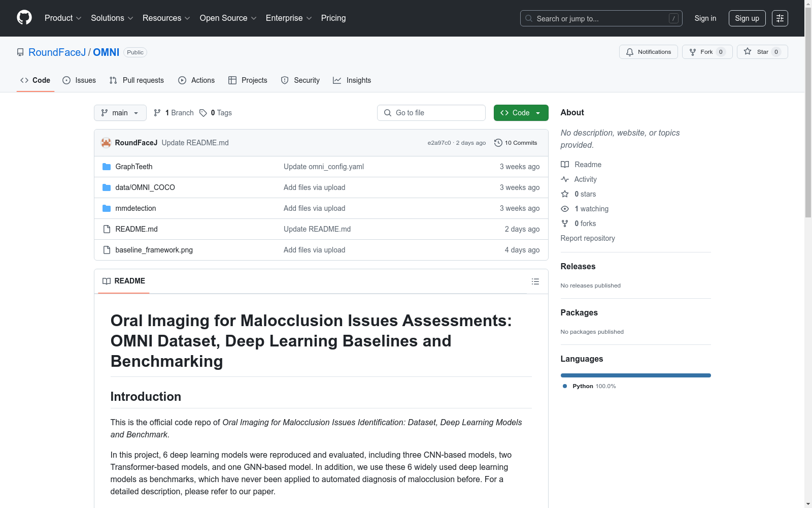
Task: Open the 1 watching link
Action: [591, 209]
